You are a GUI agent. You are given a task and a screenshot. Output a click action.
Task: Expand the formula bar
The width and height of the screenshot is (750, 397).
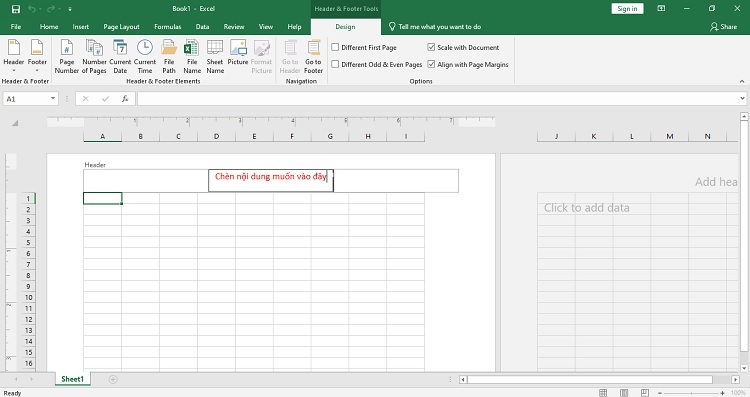(x=742, y=99)
